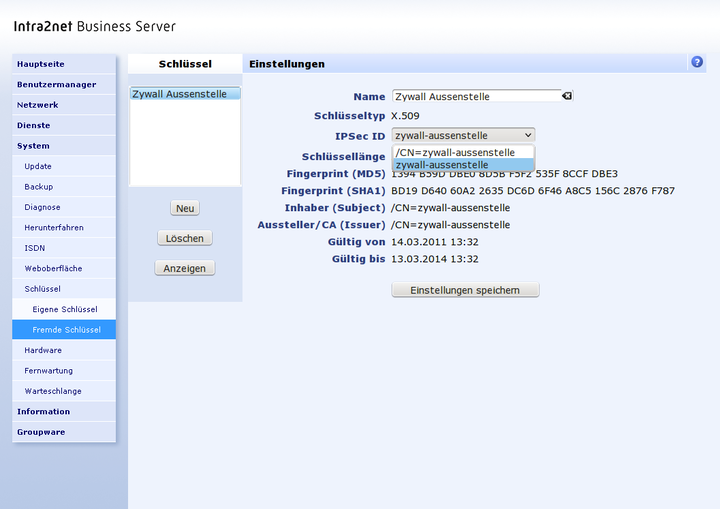Click the Anzeigen button
Image resolution: width=720 pixels, height=509 pixels.
185,268
